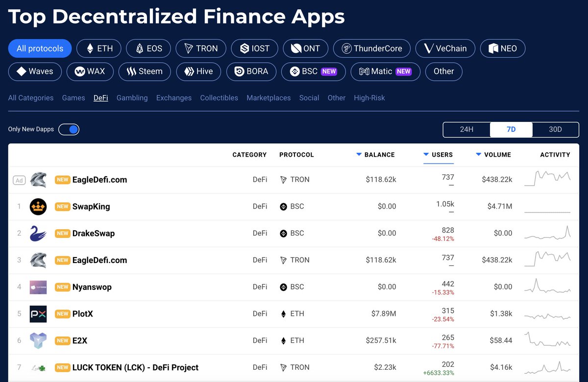Viewport: 588px width, 382px height.
Task: Select All protocols filter
Action: point(40,48)
